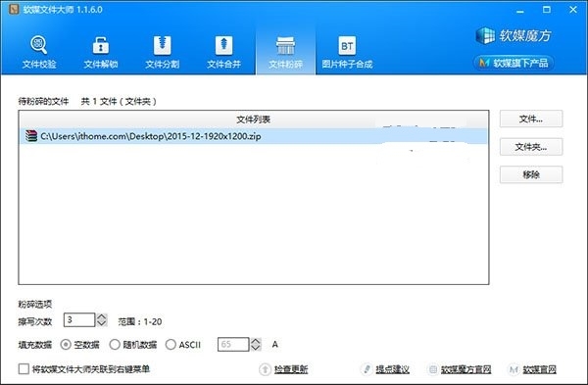This screenshot has height=385, width=588.
Task: Select the 随机数据 random data radio button
Action: pos(115,345)
